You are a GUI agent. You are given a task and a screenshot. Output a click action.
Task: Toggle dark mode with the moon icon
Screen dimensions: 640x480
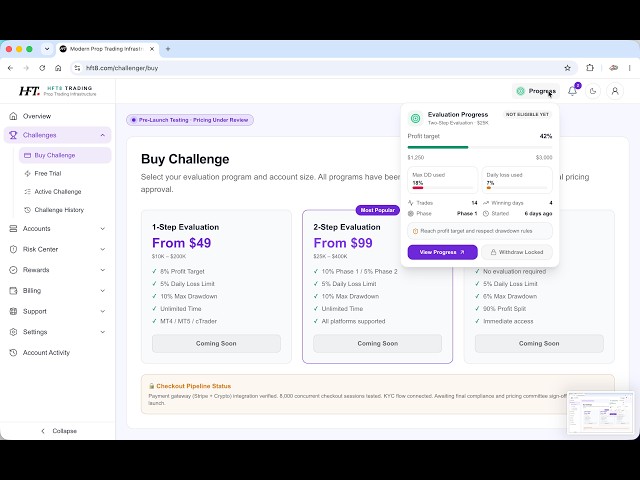pyautogui.click(x=593, y=91)
